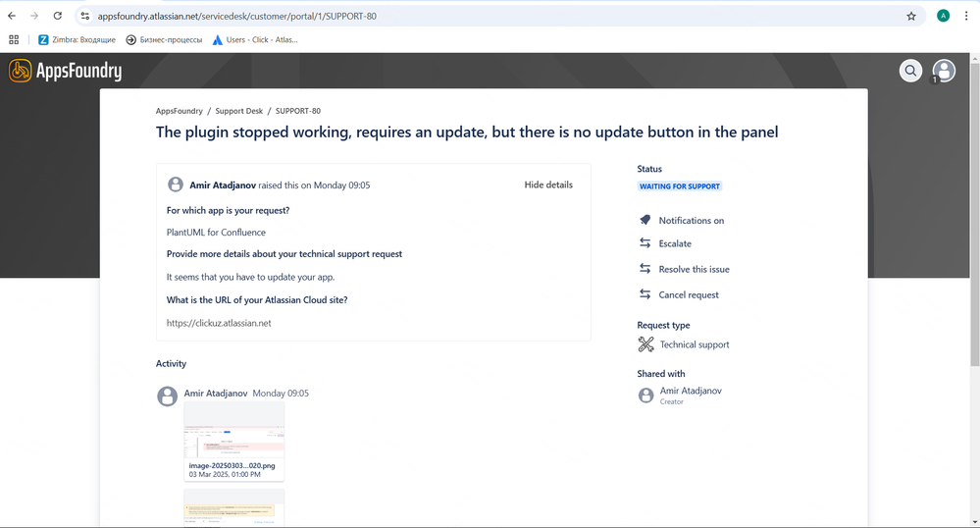Click scrollbar down arrow
The height and width of the screenshot is (528, 980).
coord(975,522)
